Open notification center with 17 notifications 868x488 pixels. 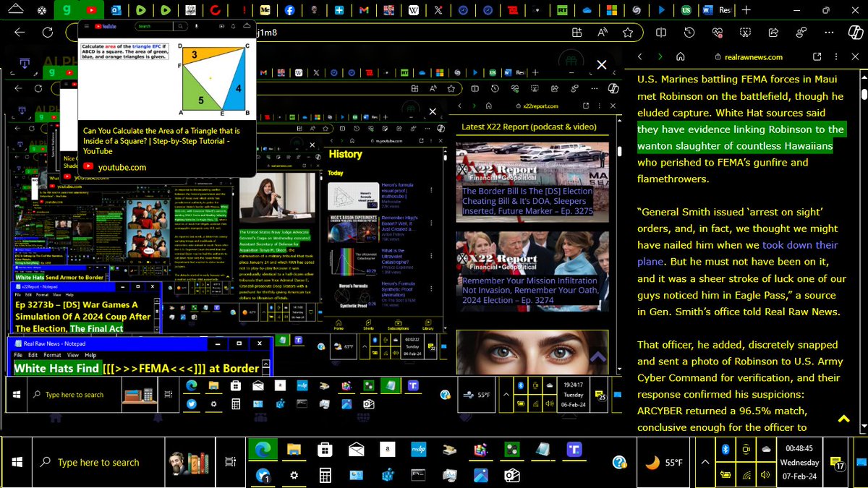click(838, 463)
